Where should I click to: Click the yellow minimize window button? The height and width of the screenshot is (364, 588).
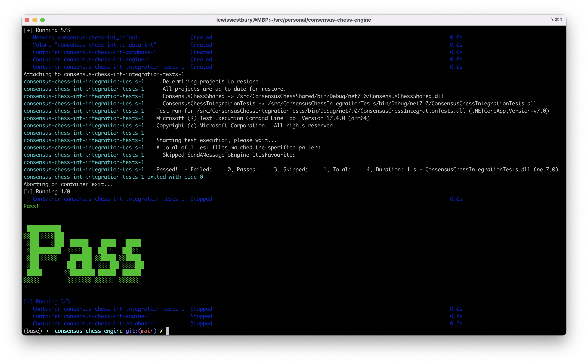click(35, 20)
